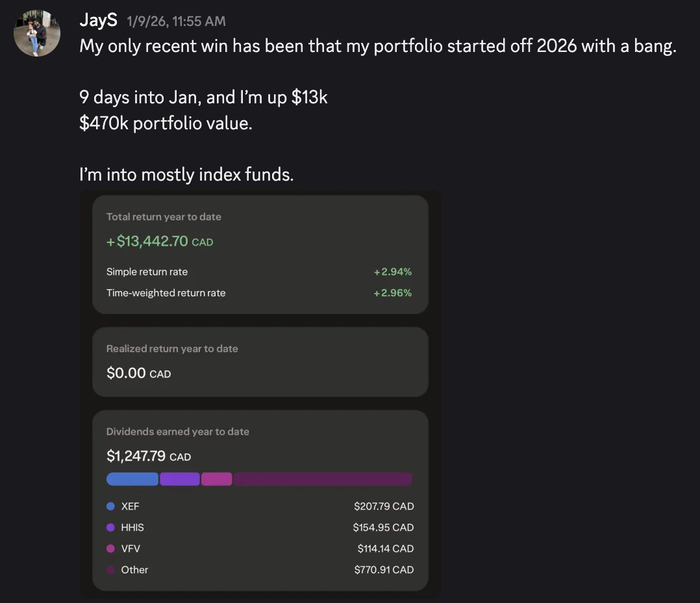Click the dark purple Other legend dot

(x=110, y=569)
